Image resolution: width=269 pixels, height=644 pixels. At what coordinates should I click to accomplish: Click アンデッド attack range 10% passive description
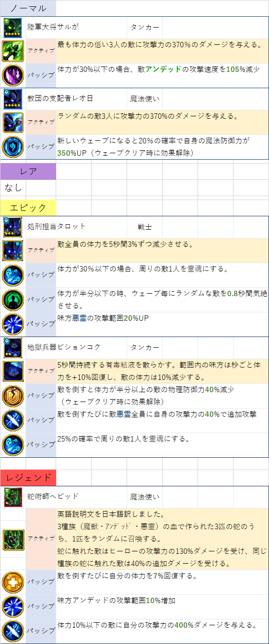pyautogui.click(x=117, y=600)
